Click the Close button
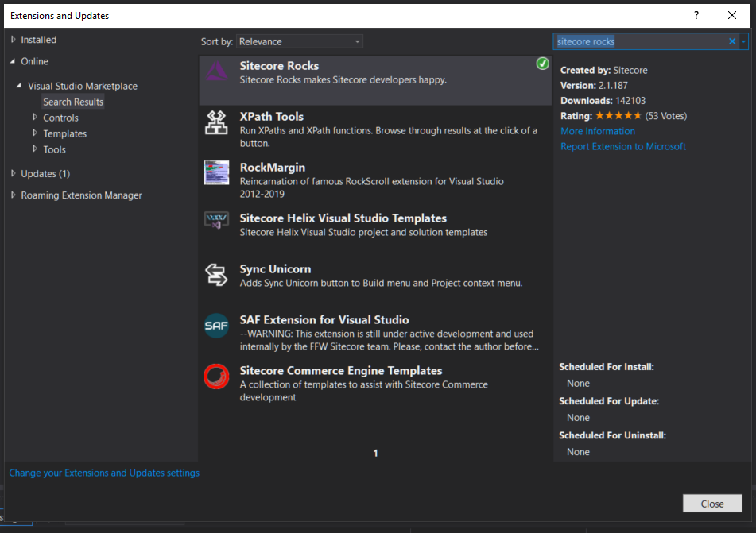756x533 pixels. coord(712,503)
